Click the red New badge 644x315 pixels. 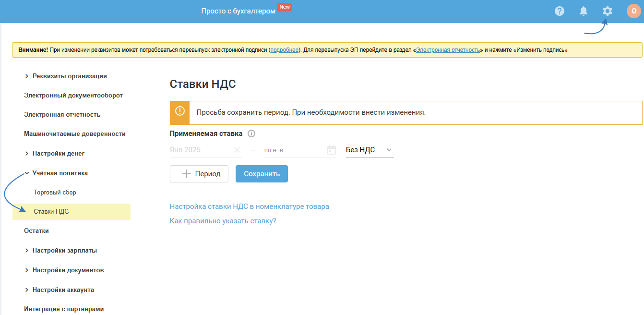pyautogui.click(x=285, y=7)
